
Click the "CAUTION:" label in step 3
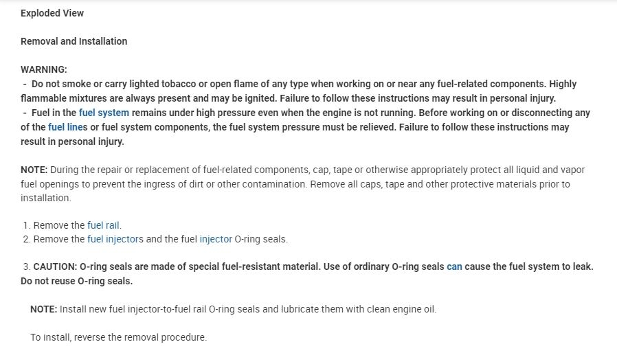click(55, 266)
